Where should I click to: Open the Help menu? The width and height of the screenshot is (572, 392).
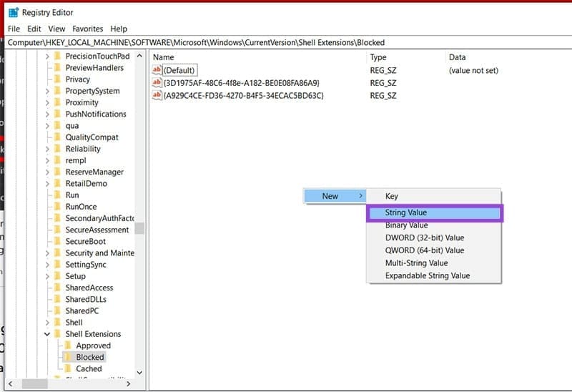tap(119, 29)
